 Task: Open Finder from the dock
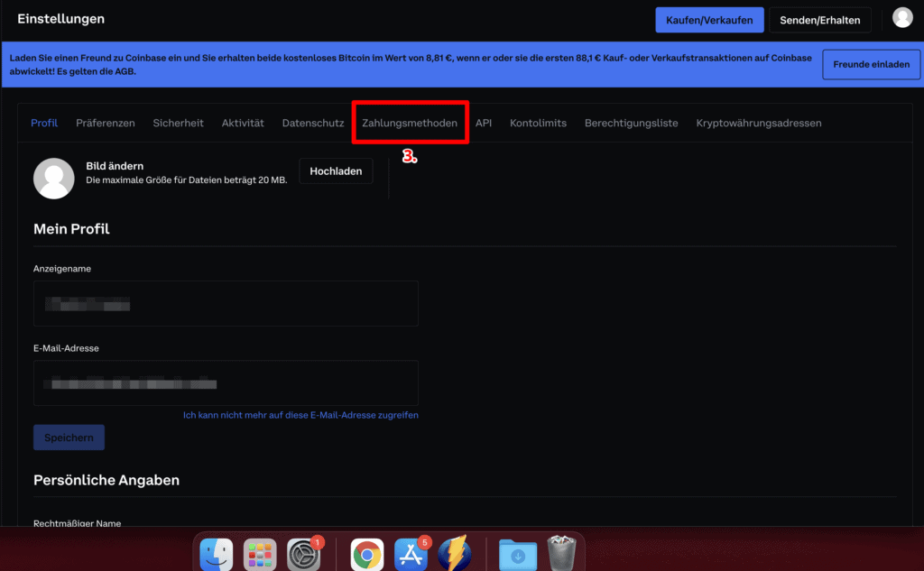216,554
